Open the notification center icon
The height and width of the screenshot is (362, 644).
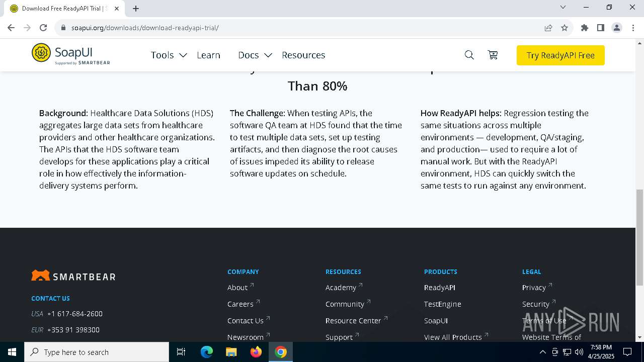[627, 352]
